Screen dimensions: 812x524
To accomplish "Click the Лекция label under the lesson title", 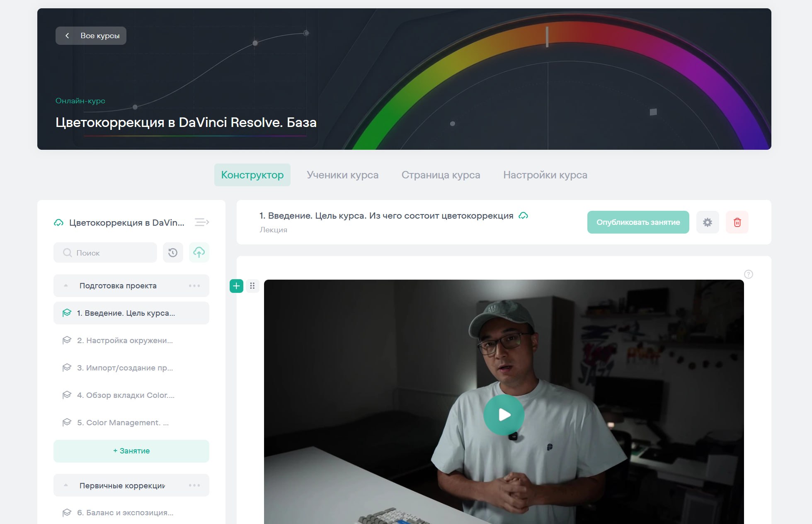I will 273,230.
